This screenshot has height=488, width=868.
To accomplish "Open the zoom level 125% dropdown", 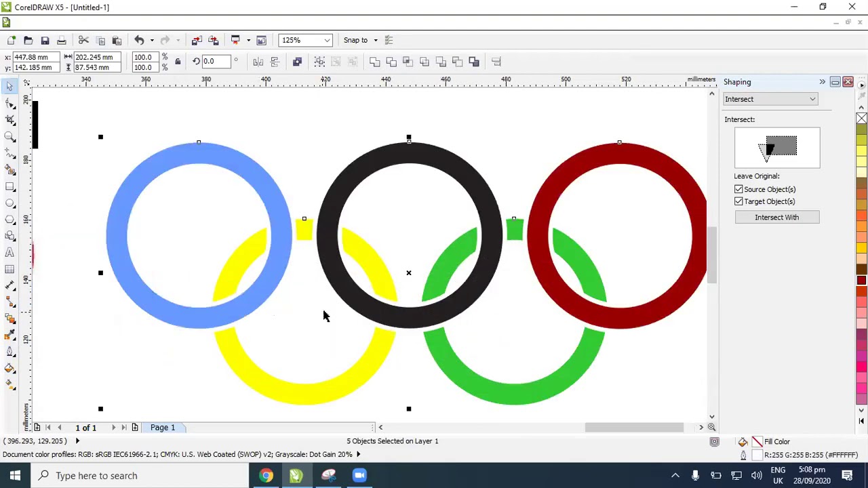I will pos(327,40).
